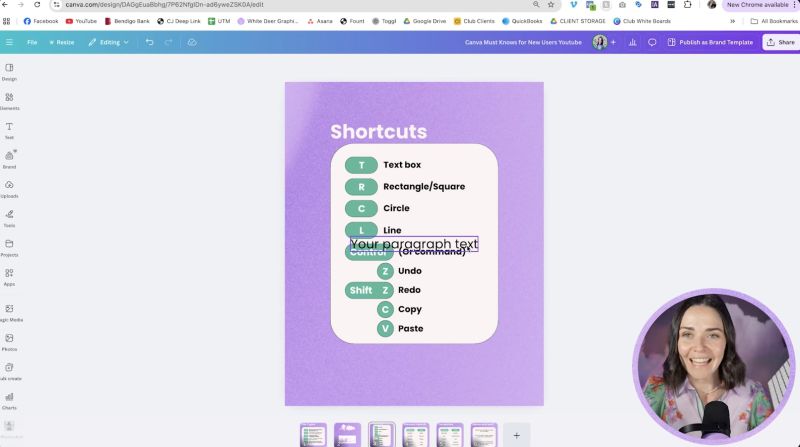Click the cloud save status icon
The width and height of the screenshot is (800, 447).
click(x=192, y=42)
